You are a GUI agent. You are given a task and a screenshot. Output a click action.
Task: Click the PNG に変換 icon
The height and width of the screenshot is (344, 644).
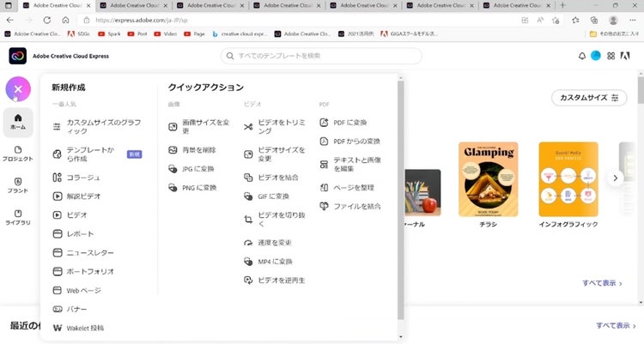[x=173, y=188]
